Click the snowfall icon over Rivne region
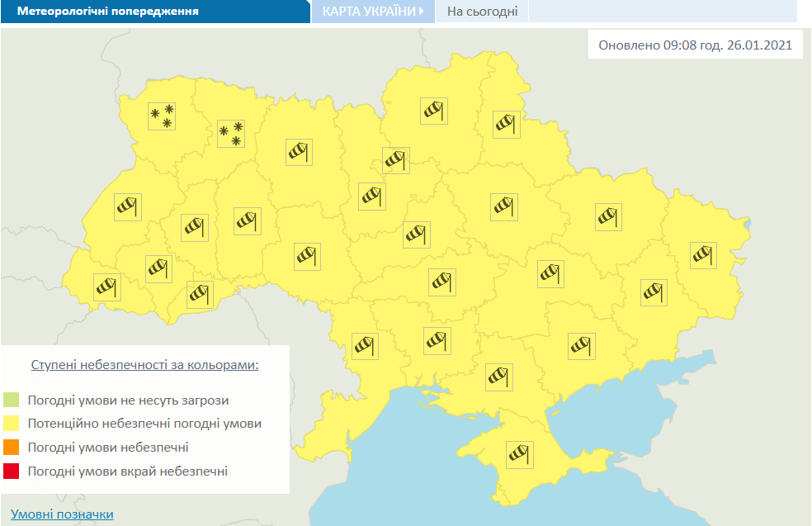 tap(232, 135)
